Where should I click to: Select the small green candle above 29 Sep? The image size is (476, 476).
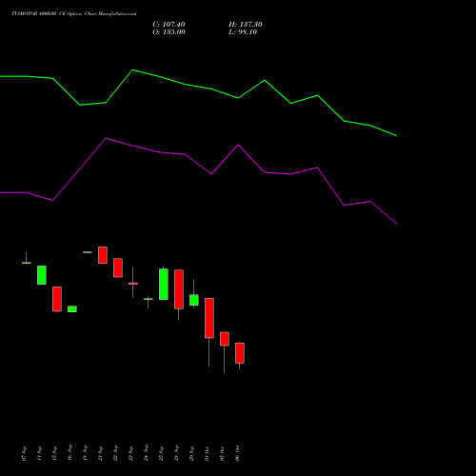pos(194,300)
